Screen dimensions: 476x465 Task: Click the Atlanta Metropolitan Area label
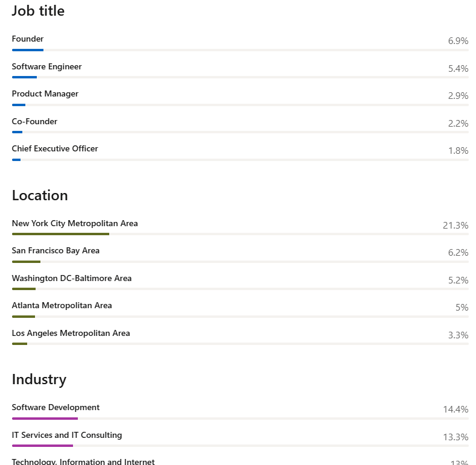coord(62,306)
